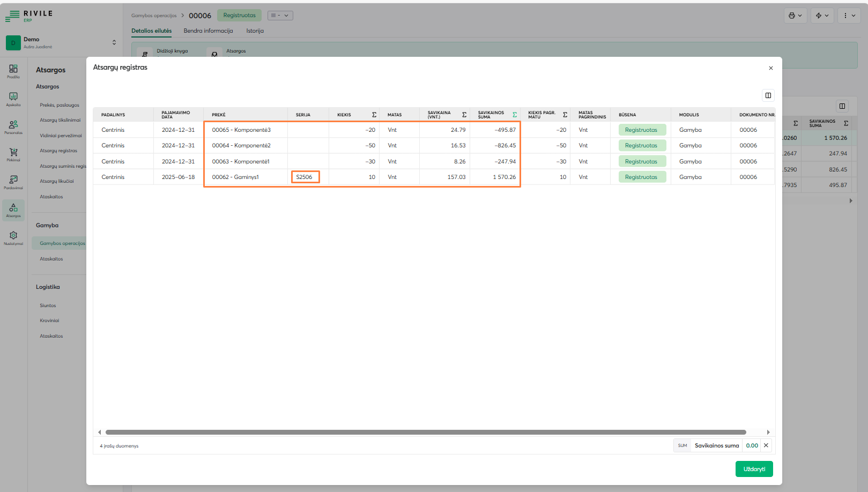
Task: Click sum icon in Kiekis pagr. matu header
Action: (x=565, y=115)
